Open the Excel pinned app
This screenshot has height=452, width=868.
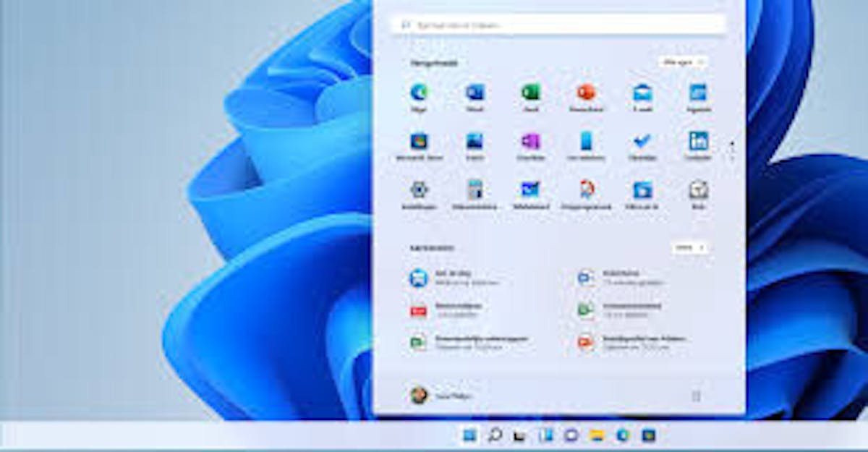point(530,93)
